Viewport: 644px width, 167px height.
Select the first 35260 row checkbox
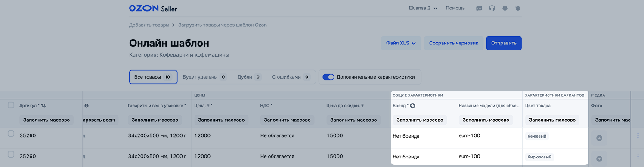click(11, 134)
